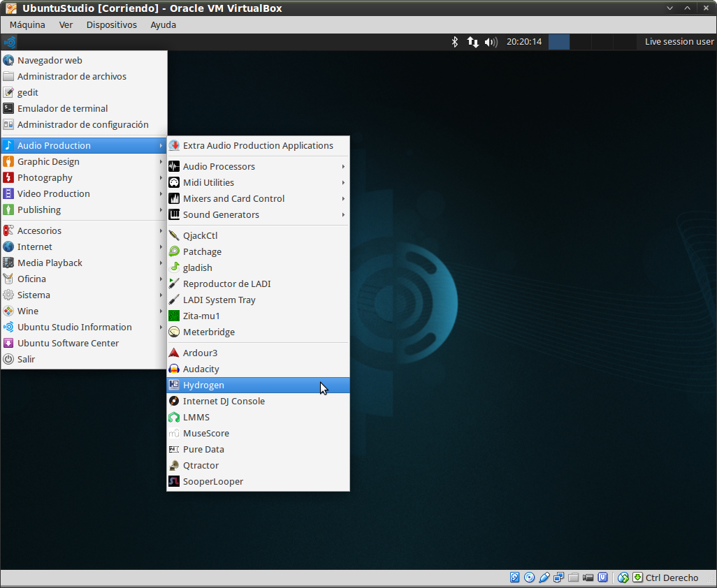The height and width of the screenshot is (588, 717).
Task: Click the Bluetooth icon in top panel
Action: point(454,42)
